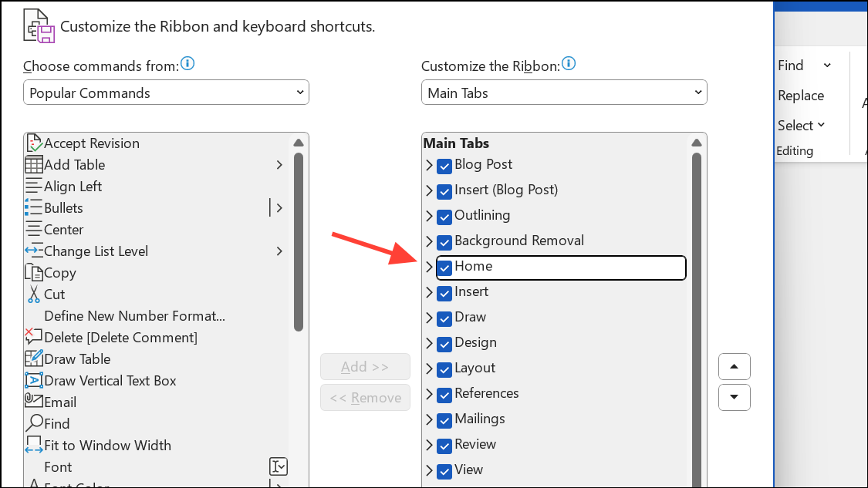Expand the Insert tab tree item
The image size is (868, 488).
[430, 293]
